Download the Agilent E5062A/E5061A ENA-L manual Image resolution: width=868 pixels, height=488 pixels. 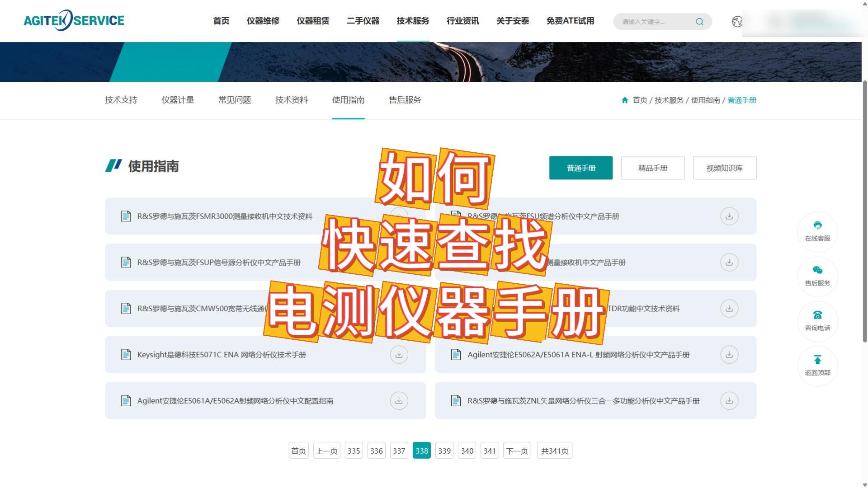tap(729, 355)
